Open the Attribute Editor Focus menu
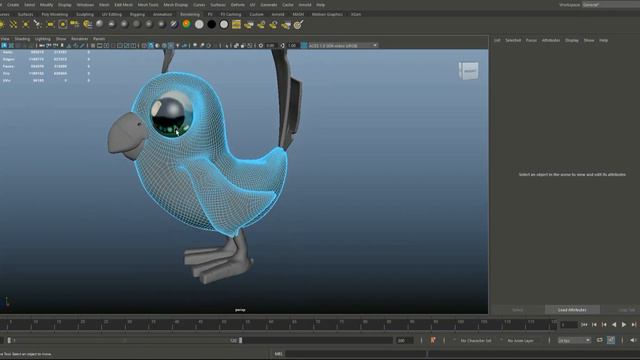This screenshot has width=640, height=360. (531, 40)
